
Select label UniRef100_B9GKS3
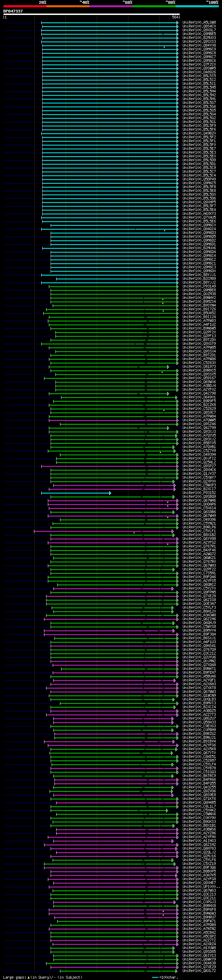pyautogui.click(x=199, y=821)
